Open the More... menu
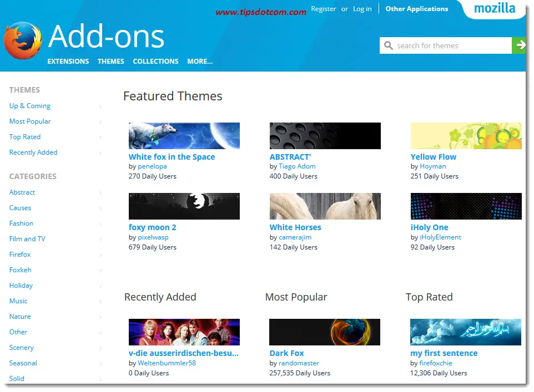 pyautogui.click(x=200, y=61)
